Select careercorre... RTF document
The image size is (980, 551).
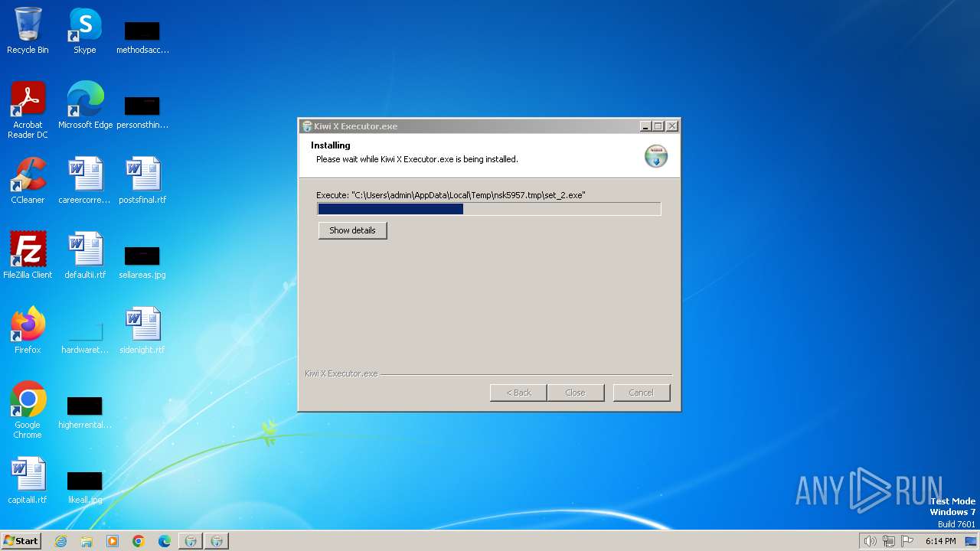(85, 180)
